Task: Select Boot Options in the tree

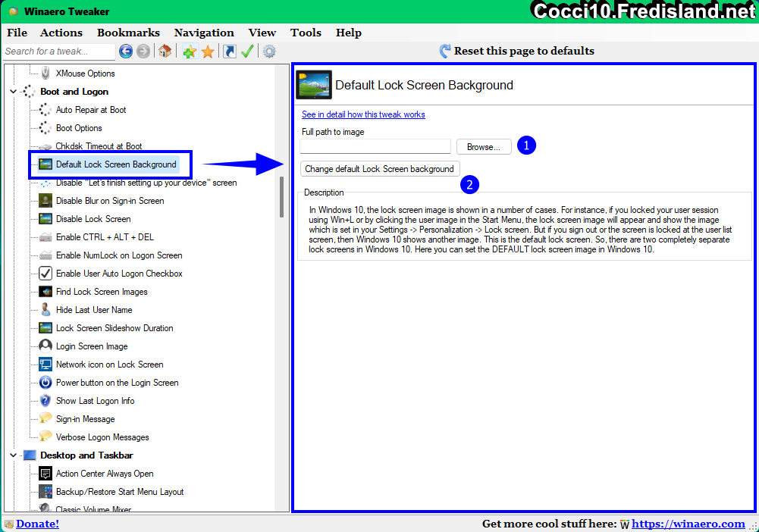Action: [79, 127]
